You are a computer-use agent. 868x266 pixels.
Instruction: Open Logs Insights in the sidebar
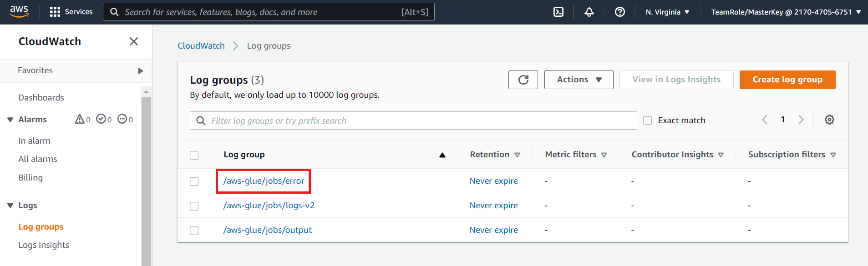(44, 245)
